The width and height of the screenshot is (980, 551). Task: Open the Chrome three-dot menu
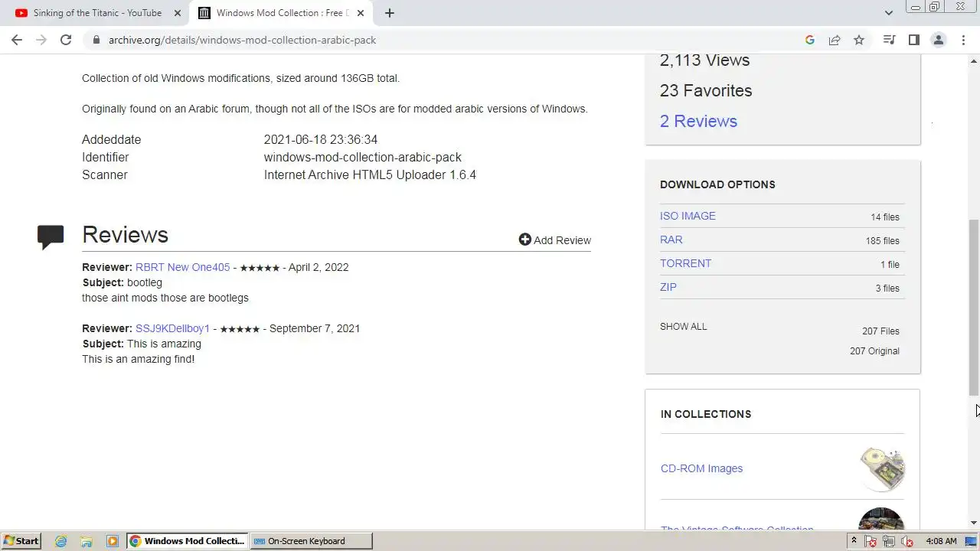pos(963,40)
